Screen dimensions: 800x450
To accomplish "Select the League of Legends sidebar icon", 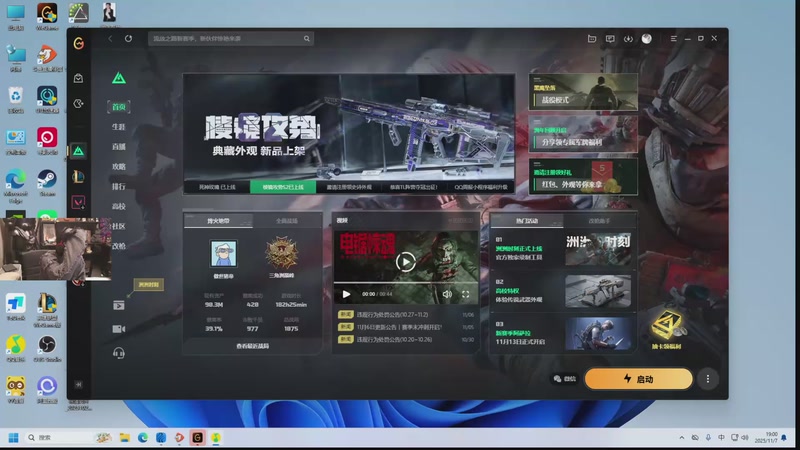I will coord(79,177).
